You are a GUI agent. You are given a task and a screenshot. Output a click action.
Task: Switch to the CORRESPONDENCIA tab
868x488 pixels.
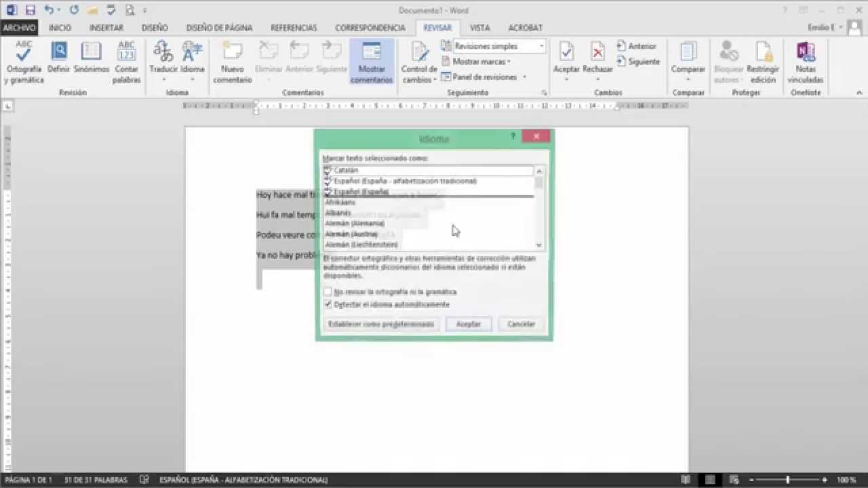coord(370,28)
